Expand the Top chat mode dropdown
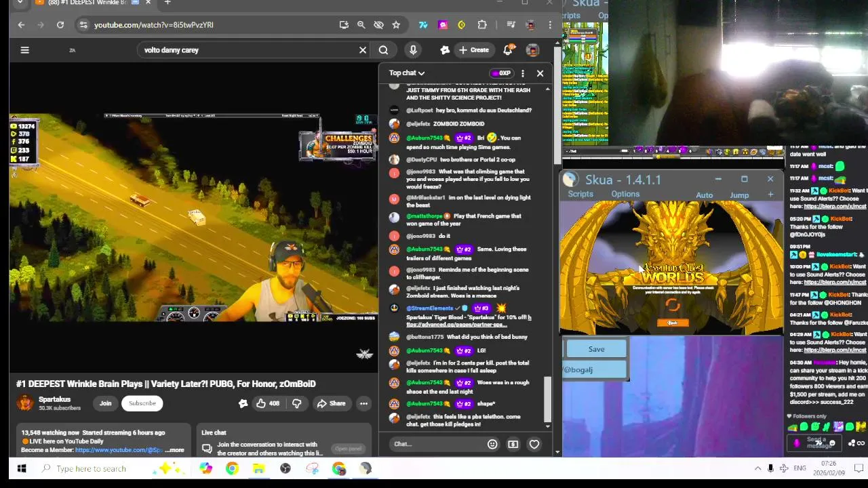Screen dimensions: 868x488 tap(407, 73)
